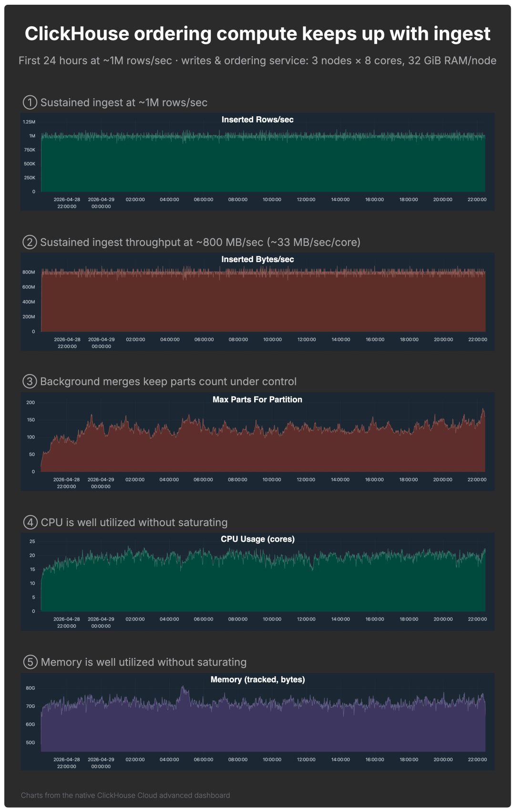The height and width of the screenshot is (812, 515).
Task: Select the 'Max Parts For Partition' chart title
Action: click(257, 399)
